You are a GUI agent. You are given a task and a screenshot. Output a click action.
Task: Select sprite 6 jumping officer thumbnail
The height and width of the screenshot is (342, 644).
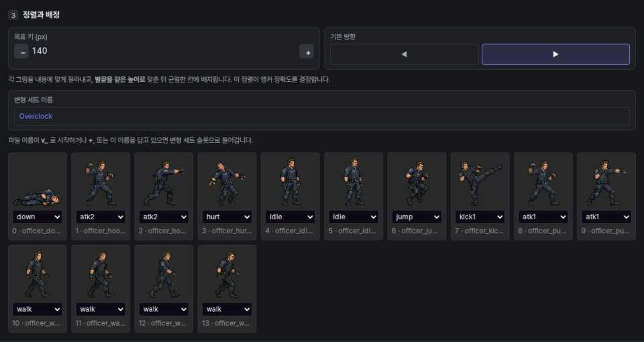coord(417,182)
